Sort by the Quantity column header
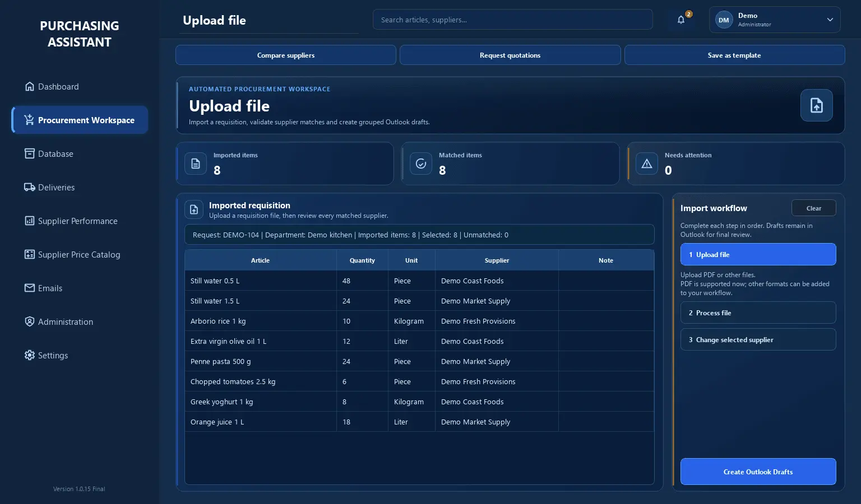 click(x=362, y=260)
